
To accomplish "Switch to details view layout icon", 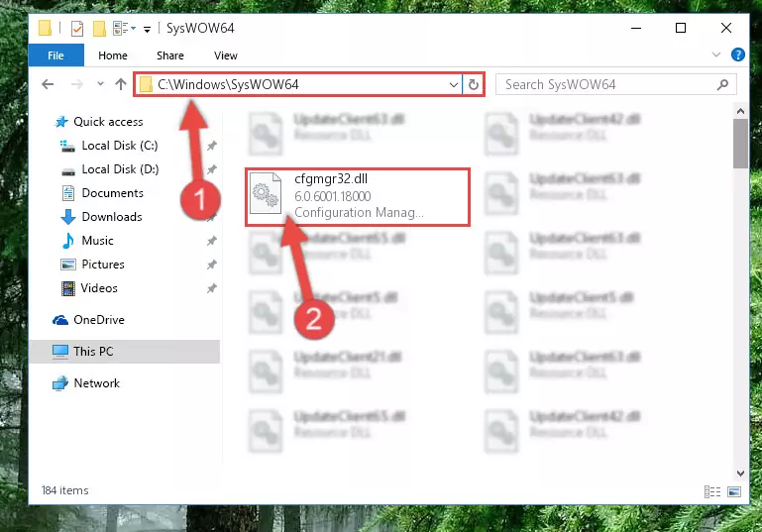I will (x=712, y=491).
